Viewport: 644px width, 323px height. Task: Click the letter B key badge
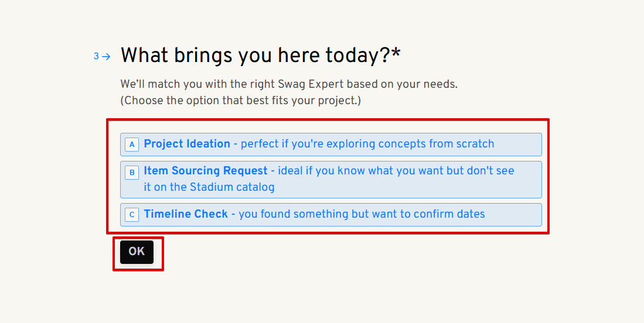pos(132,172)
